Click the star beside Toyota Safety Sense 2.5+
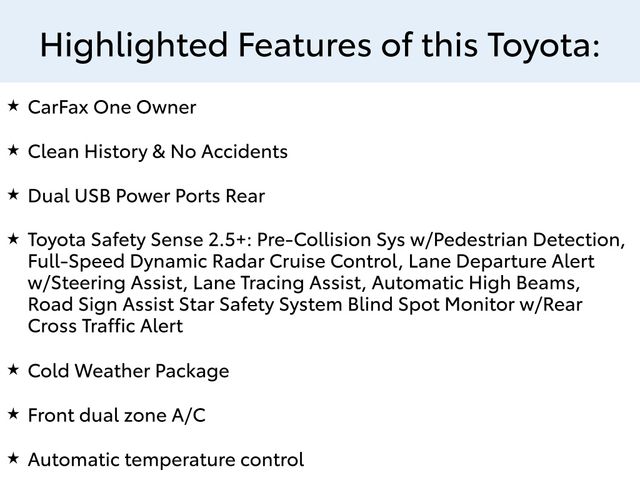 click(x=12, y=238)
